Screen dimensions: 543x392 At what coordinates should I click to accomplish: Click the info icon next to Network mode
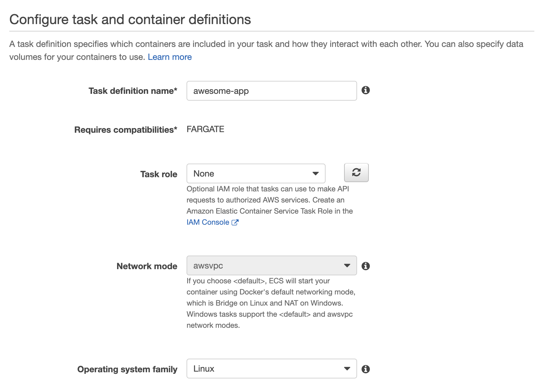click(x=366, y=265)
